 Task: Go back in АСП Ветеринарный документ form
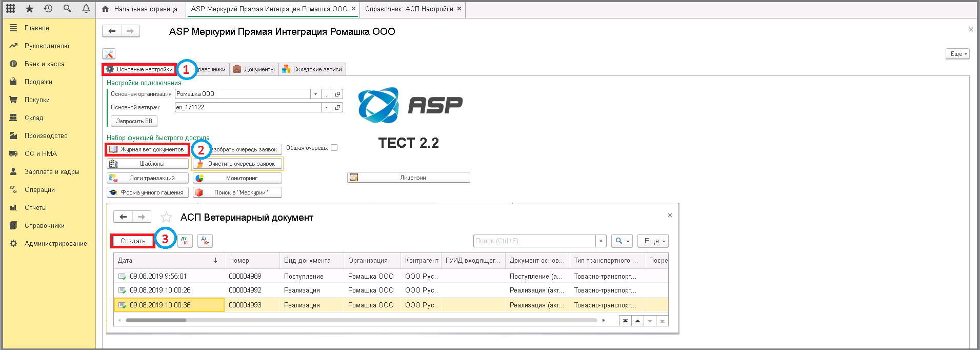click(x=123, y=217)
